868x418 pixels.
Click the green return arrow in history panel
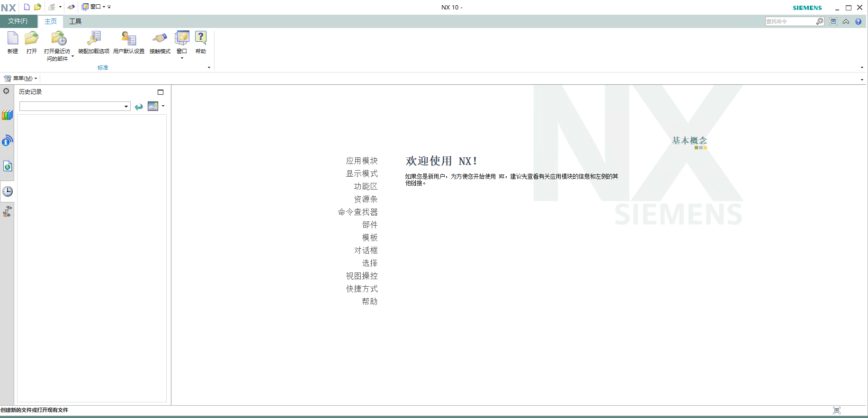(139, 107)
